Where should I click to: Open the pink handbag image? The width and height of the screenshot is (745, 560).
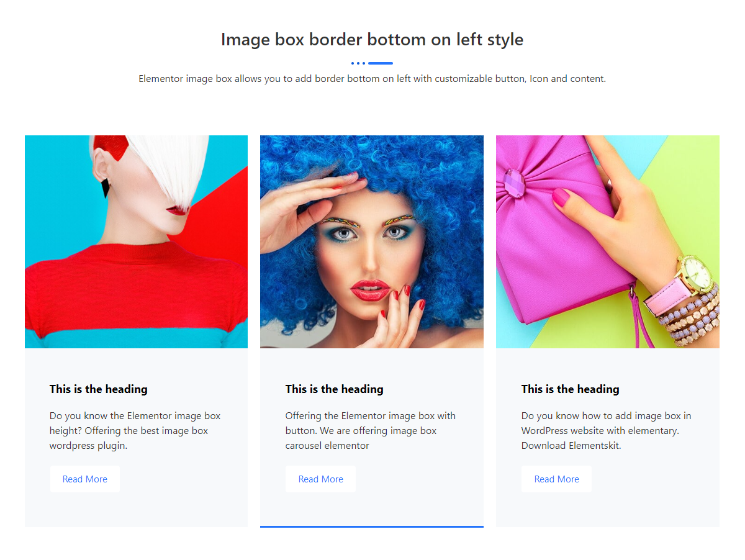pos(607,242)
